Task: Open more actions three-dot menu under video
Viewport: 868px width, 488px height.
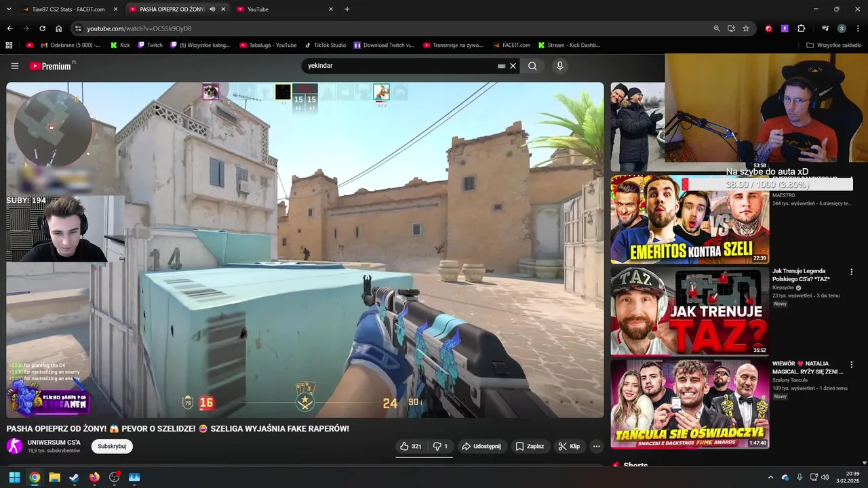Action: click(596, 446)
